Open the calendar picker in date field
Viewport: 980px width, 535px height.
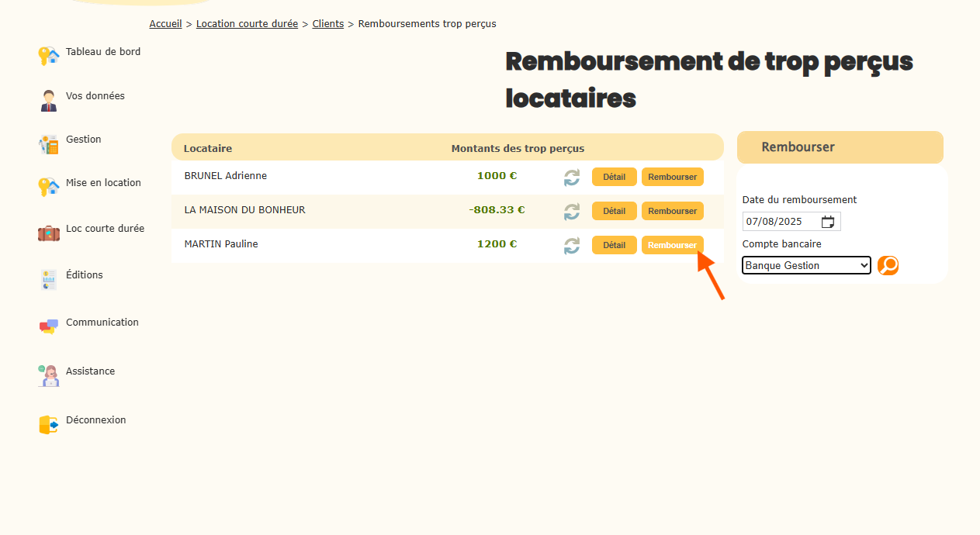(828, 222)
